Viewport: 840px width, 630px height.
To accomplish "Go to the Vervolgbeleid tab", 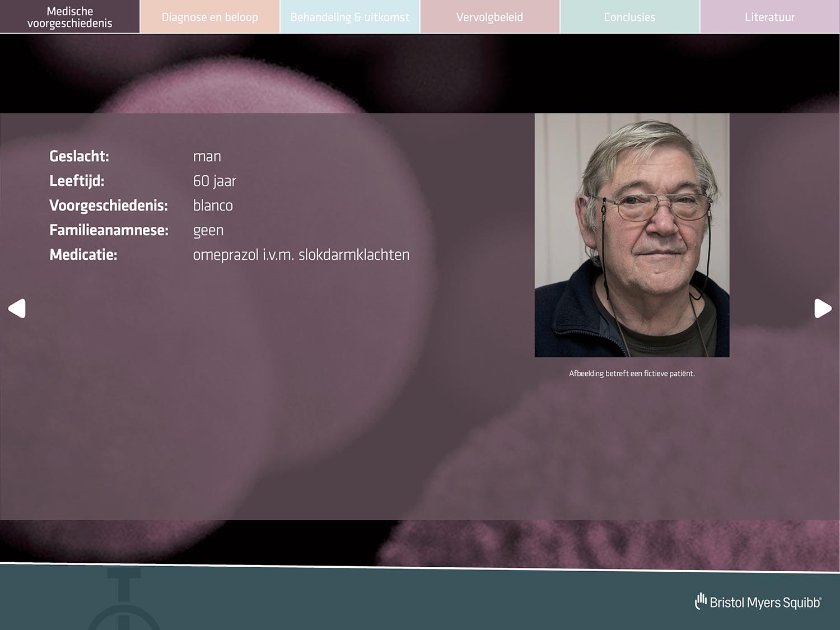I will coord(490,17).
